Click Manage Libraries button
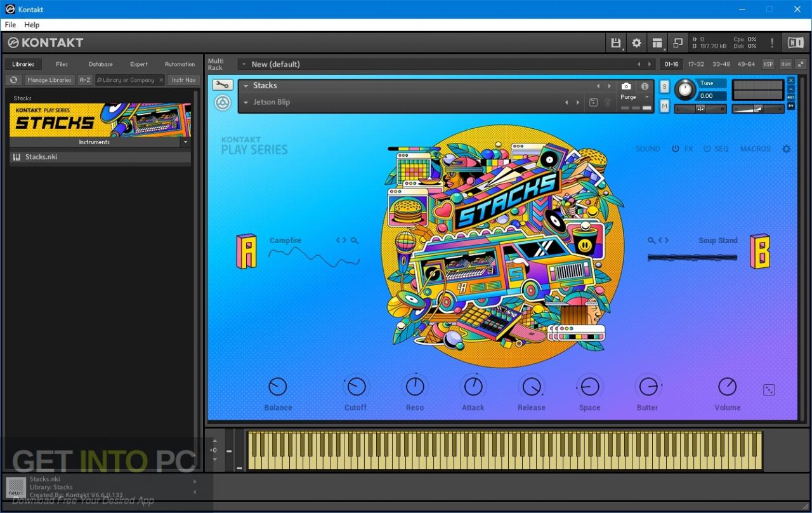Screen dimensions: 812x513 (x=49, y=80)
